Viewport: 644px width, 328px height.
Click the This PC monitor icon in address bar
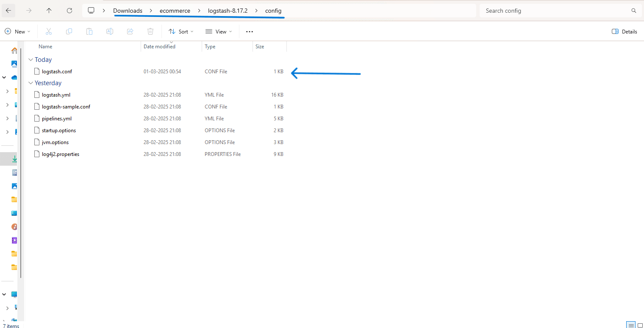coord(91,11)
